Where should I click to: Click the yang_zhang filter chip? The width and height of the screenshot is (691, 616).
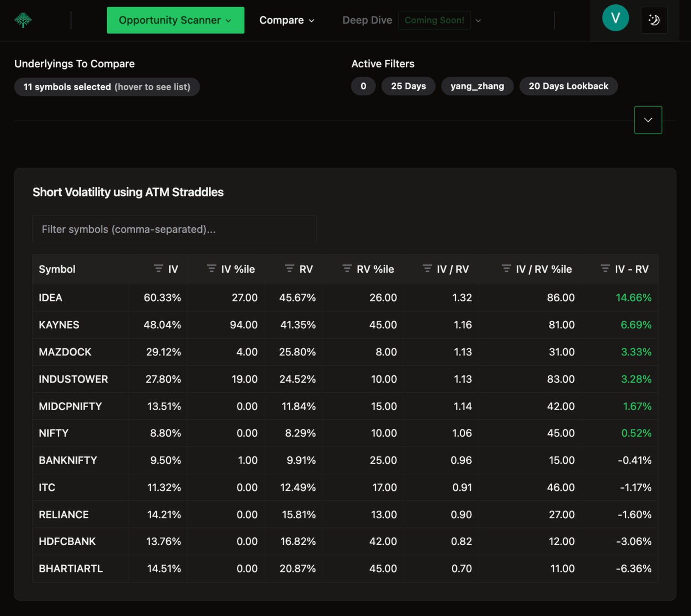[477, 86]
